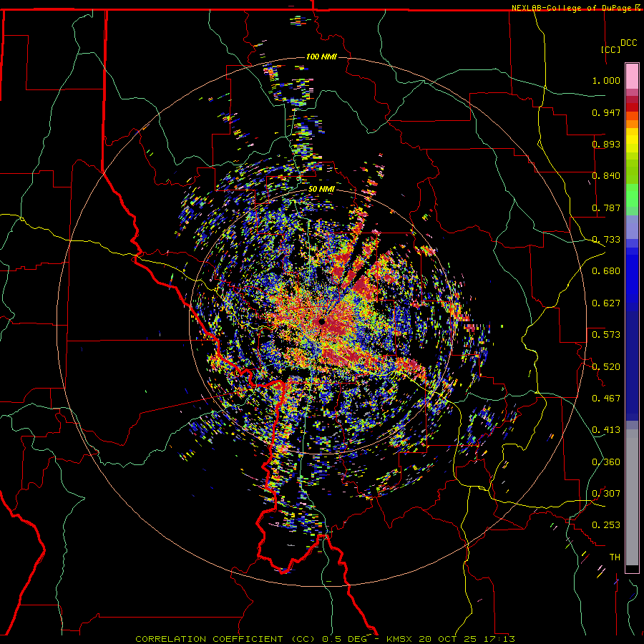
Task: Click the 1.000 value on the color scale
Action: pos(606,80)
